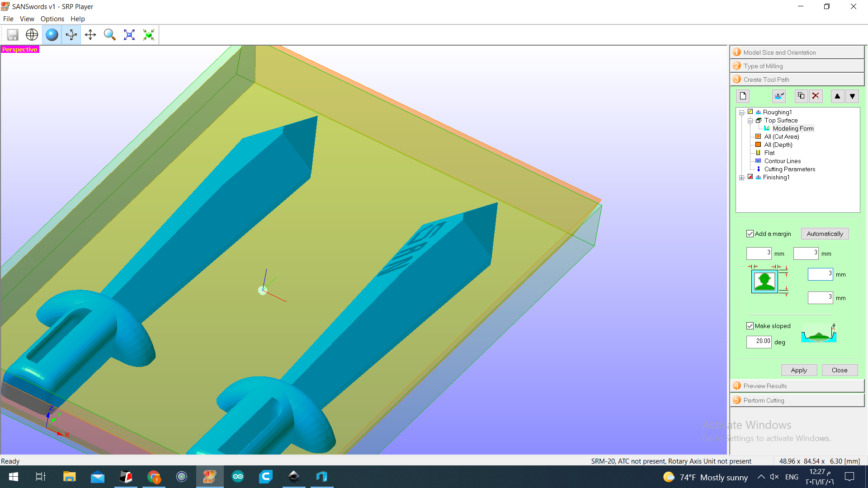
Task: Click the volume muted tray icon
Action: pyautogui.click(x=774, y=477)
